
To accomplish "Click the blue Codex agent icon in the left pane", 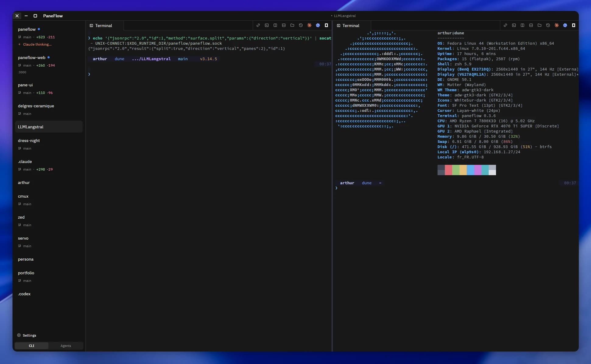I will [x=318, y=26].
